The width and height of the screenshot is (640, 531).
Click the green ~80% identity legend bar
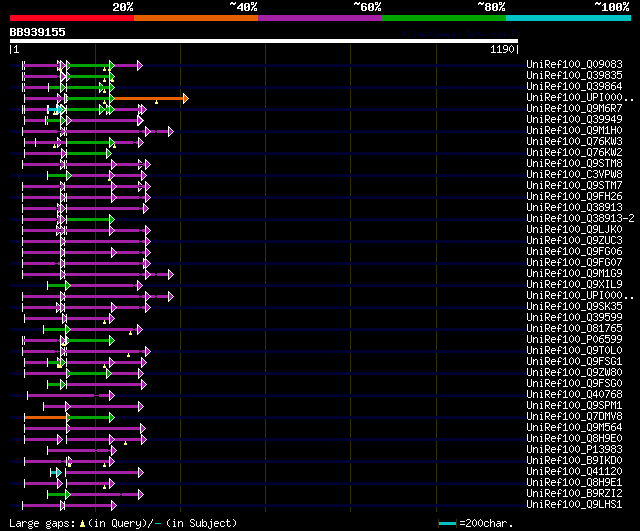(444, 18)
